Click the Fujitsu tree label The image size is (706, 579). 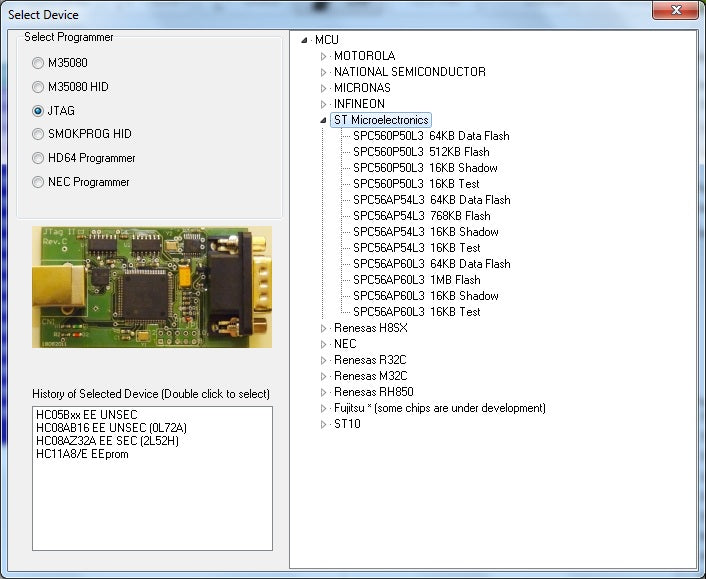click(x=439, y=408)
